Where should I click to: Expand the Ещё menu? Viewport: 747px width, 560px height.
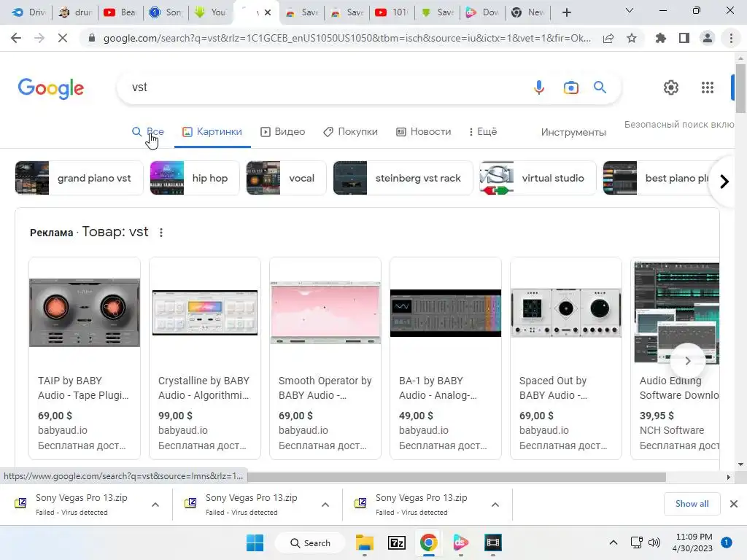(x=483, y=131)
